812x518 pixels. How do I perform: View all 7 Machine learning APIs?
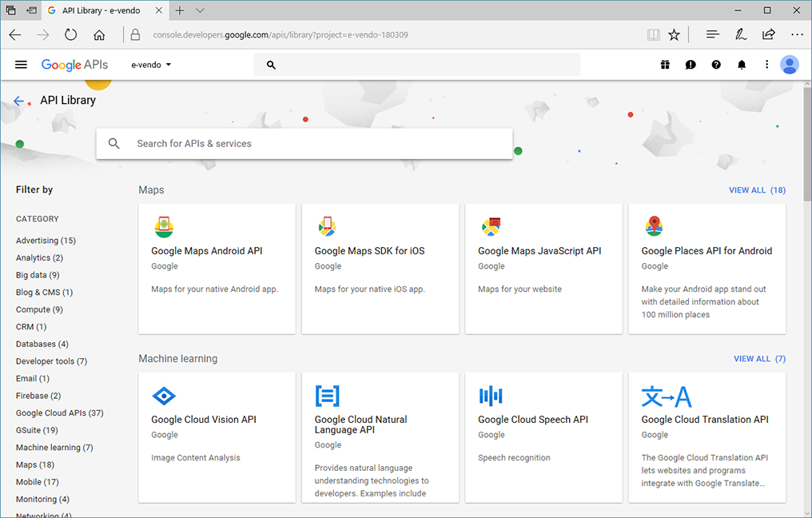pos(760,359)
